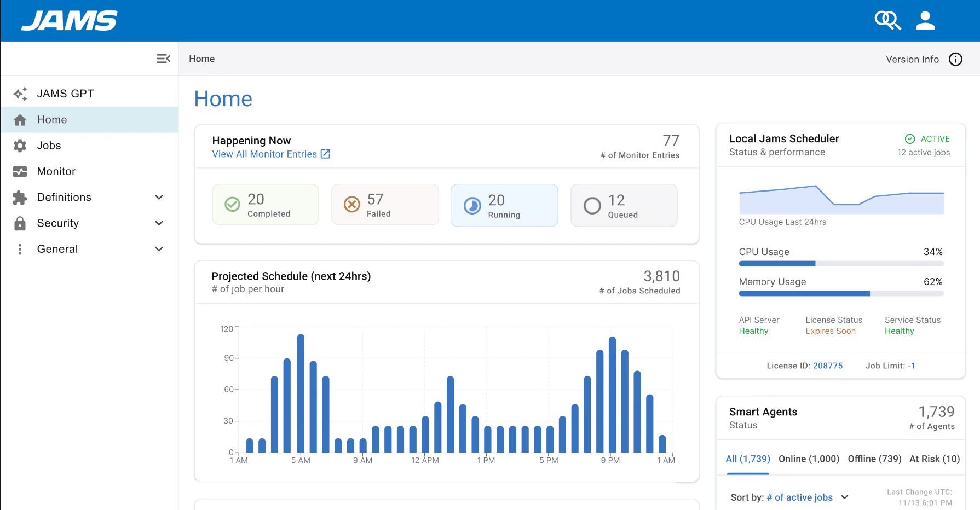Click the Definitions puzzle icon
The height and width of the screenshot is (510, 980).
pyautogui.click(x=20, y=198)
